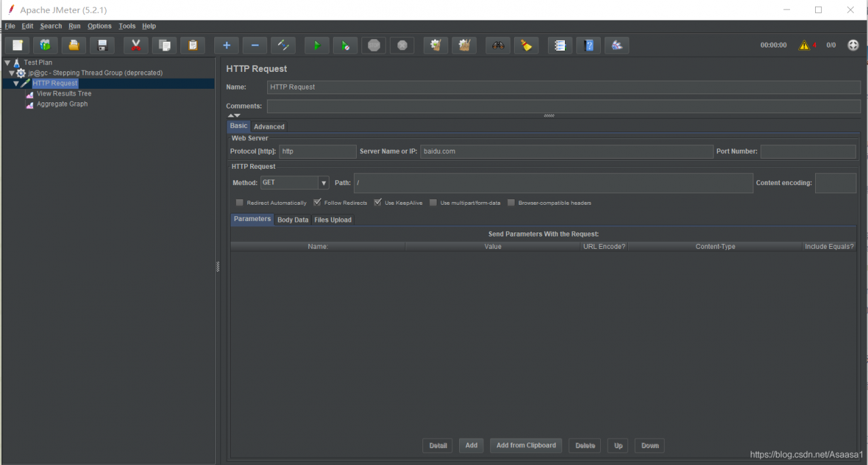868x465 pixels.
Task: Focus the Port Number field
Action: click(x=808, y=151)
